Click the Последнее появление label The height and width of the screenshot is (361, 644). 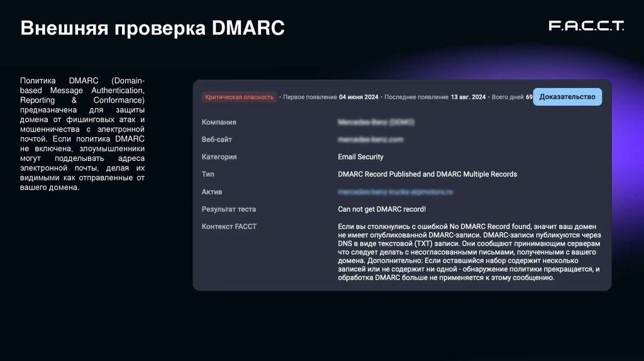pyautogui.click(x=416, y=97)
